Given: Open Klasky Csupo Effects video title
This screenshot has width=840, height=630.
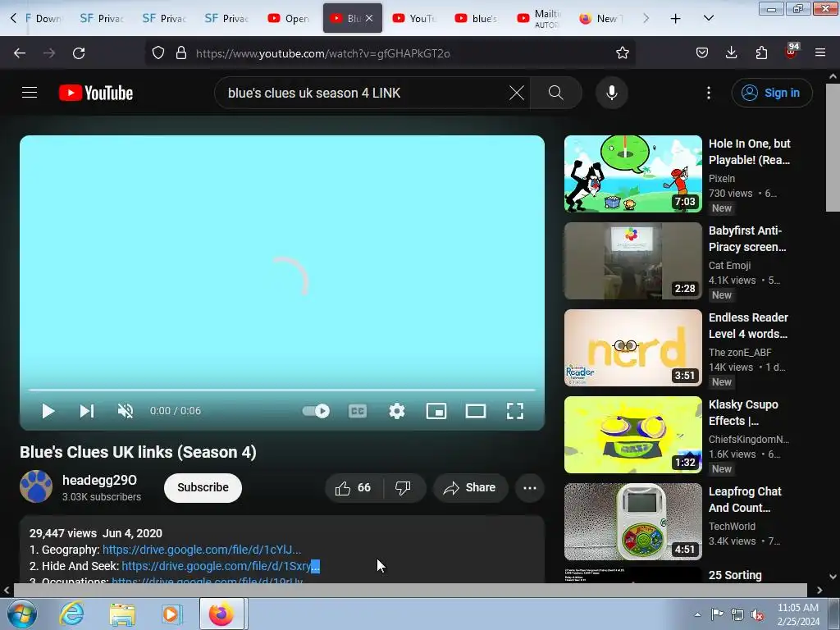Looking at the screenshot, I should point(743,413).
